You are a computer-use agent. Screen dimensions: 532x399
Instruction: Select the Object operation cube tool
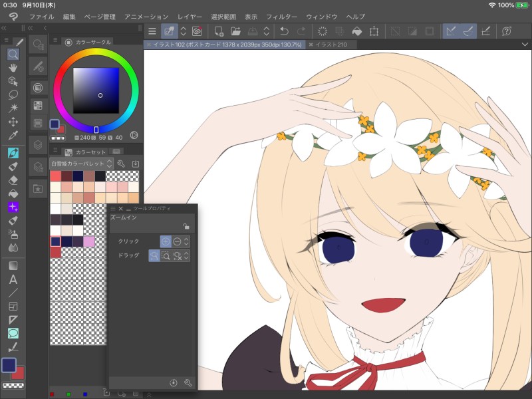pos(13,81)
